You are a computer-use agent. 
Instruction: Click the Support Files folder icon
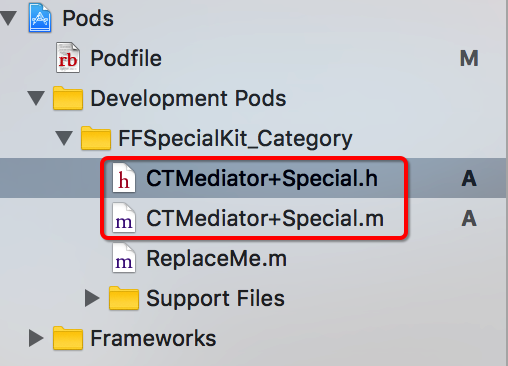coord(124,298)
